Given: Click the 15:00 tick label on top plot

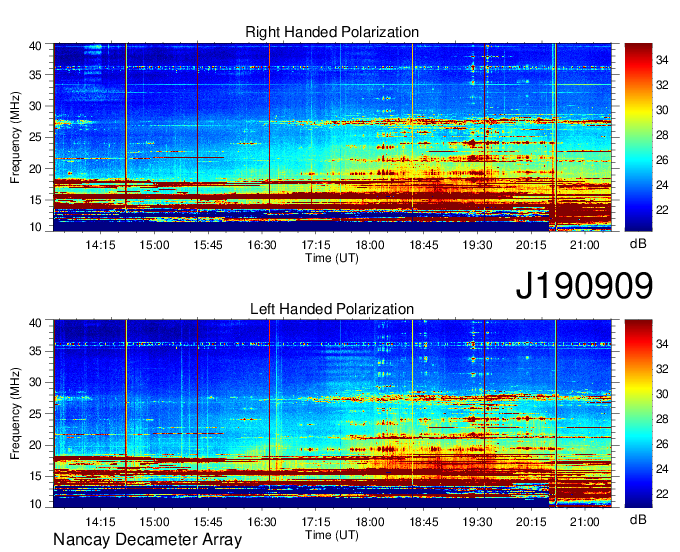Looking at the screenshot, I should (x=154, y=245).
